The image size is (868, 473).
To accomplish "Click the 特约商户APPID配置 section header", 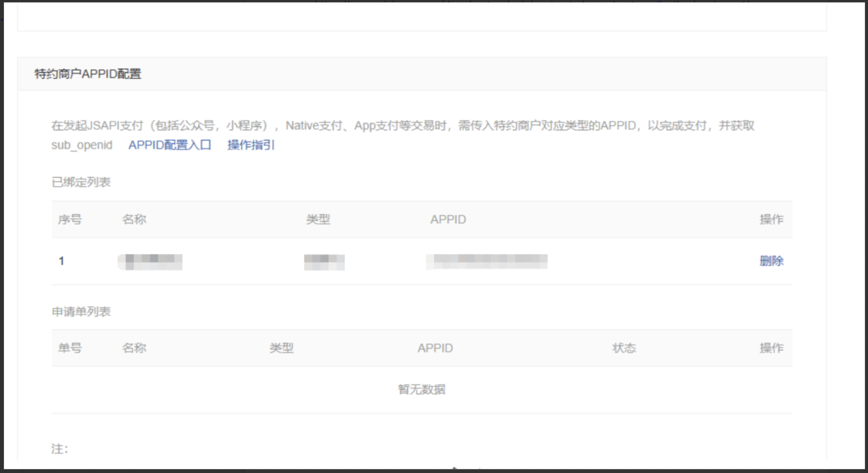I will 88,74.
